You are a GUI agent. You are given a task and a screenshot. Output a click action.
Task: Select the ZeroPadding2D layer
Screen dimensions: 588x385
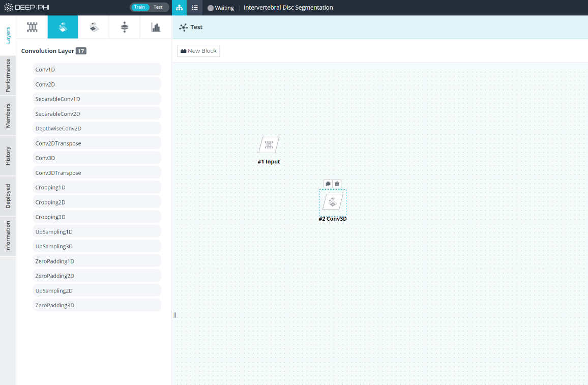(97, 276)
